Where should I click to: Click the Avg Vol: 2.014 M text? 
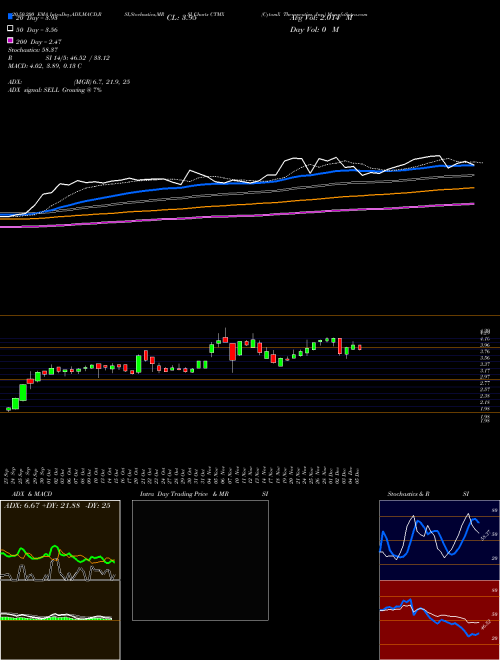tap(321, 18)
